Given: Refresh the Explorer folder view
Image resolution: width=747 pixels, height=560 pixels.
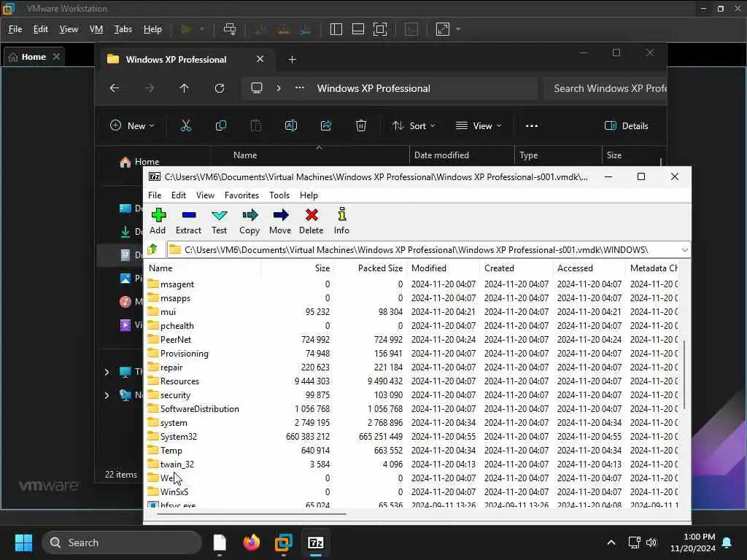Looking at the screenshot, I should (x=219, y=88).
